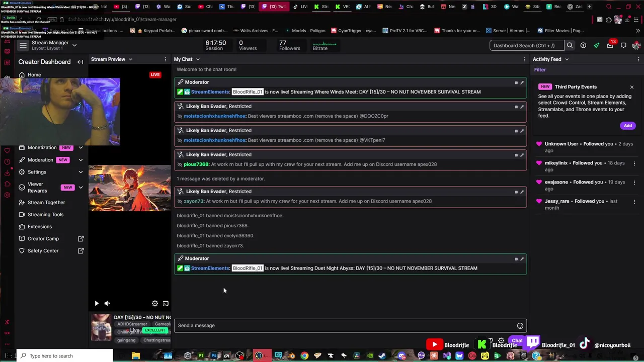Focus the Dashboard Search field

click(x=527, y=45)
